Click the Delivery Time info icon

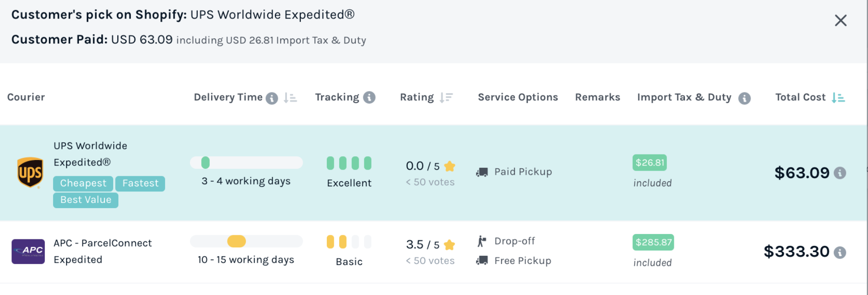272,98
